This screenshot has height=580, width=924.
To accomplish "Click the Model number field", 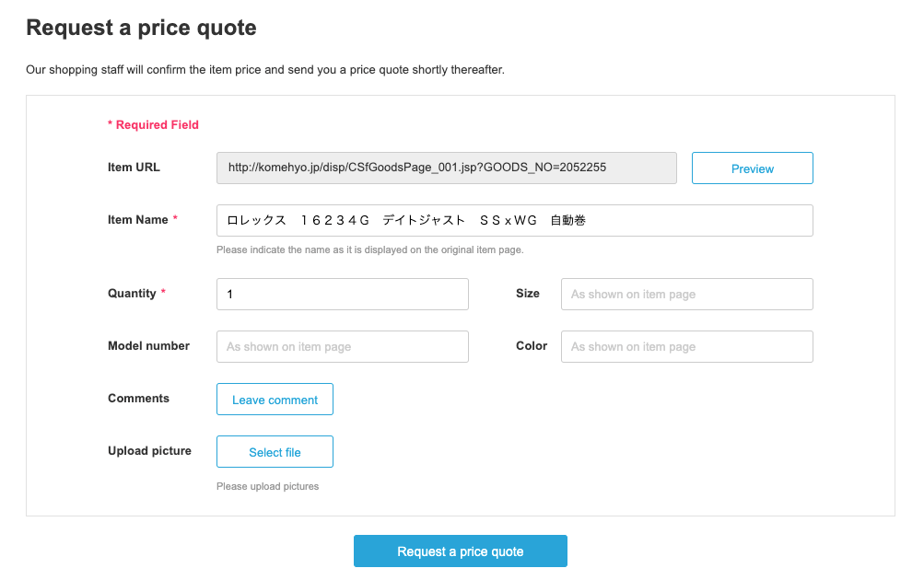I will coord(343,346).
